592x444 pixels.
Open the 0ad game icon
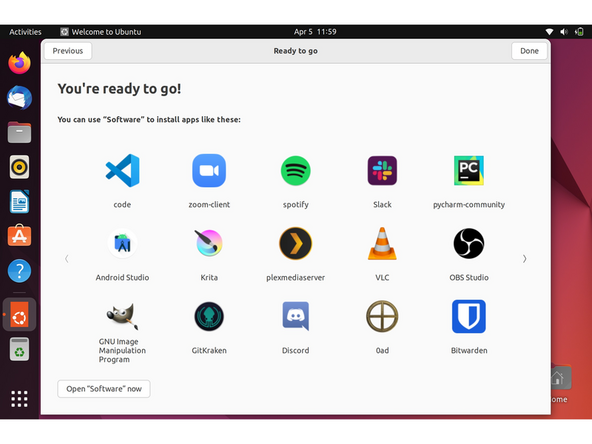coord(382,316)
